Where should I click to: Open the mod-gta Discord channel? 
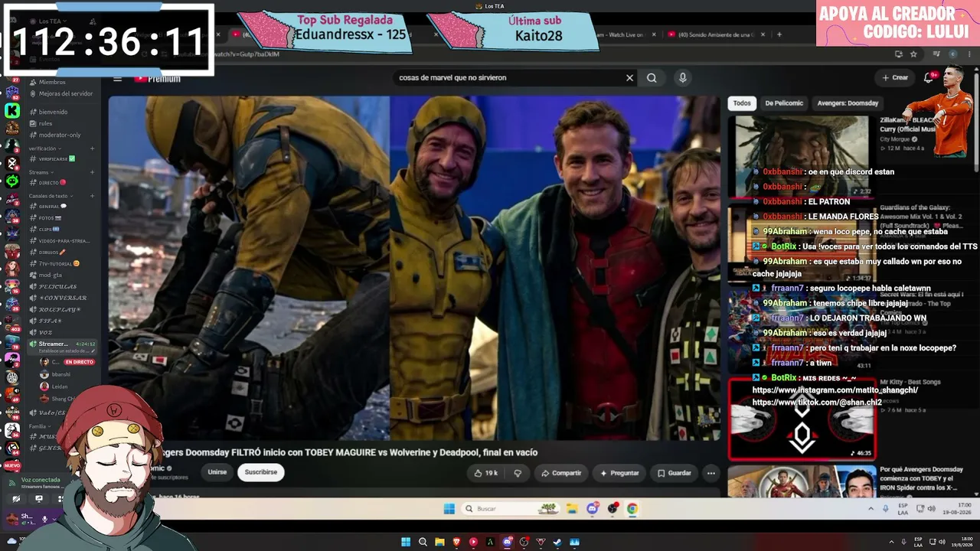coord(50,275)
